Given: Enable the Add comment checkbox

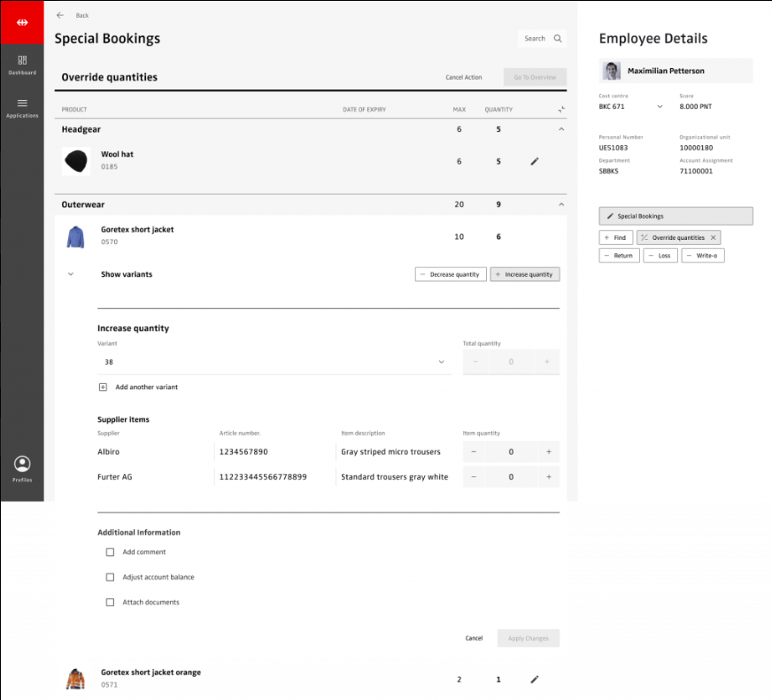Looking at the screenshot, I should coord(111,552).
